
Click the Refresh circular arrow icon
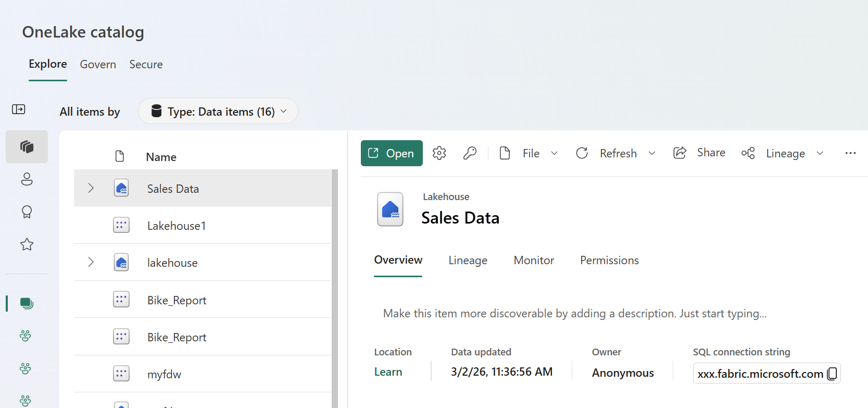582,153
